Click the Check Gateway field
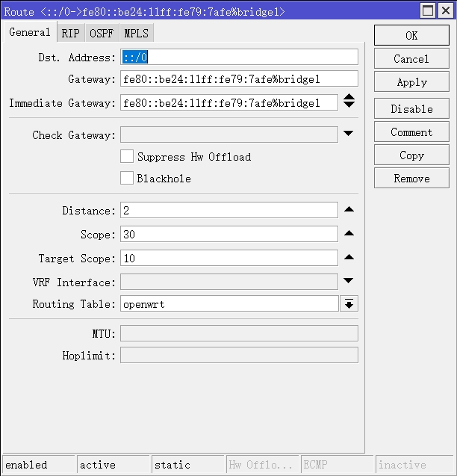The width and height of the screenshot is (457, 476). (x=229, y=135)
